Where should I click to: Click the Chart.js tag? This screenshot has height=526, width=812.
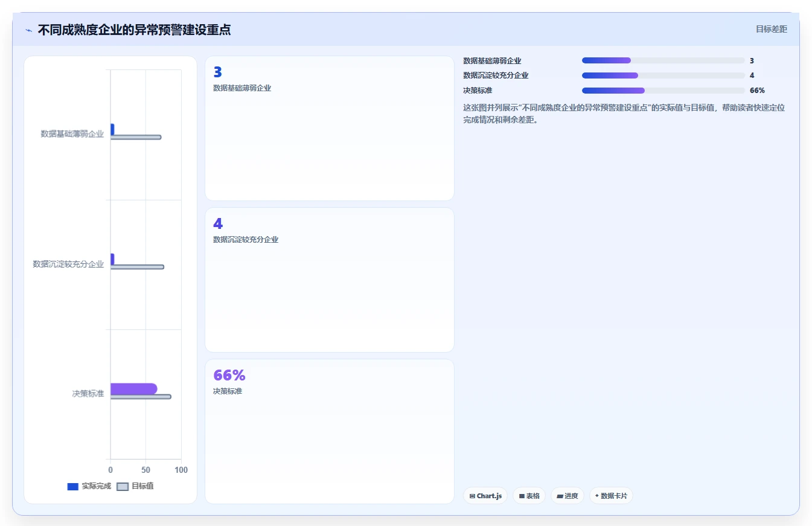[x=485, y=496]
